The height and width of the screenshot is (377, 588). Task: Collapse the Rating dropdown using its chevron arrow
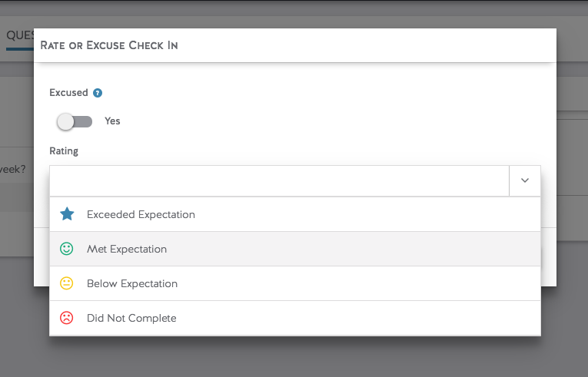pyautogui.click(x=525, y=180)
